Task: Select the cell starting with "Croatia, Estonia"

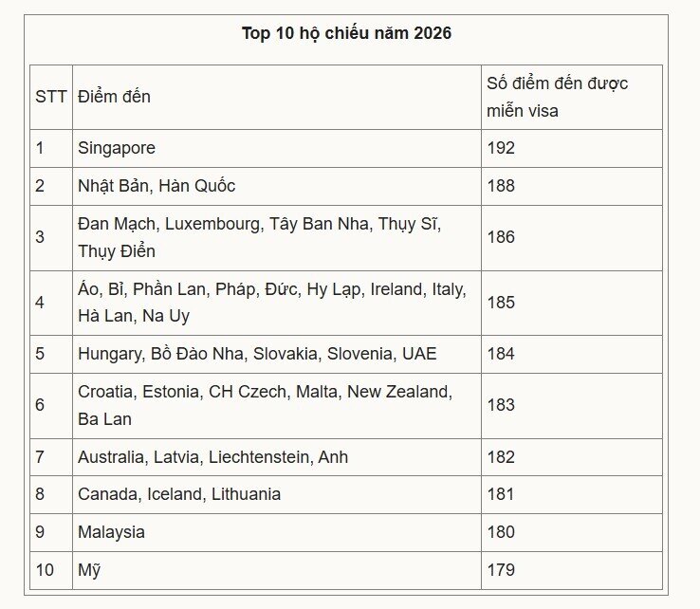Action: (x=265, y=405)
